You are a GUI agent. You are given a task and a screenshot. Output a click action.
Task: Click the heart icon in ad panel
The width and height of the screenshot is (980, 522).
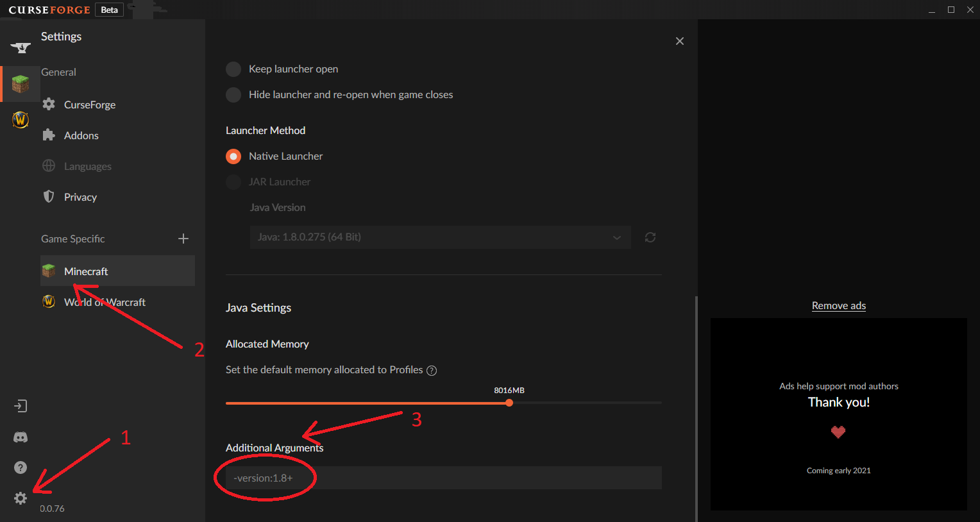[x=838, y=432]
